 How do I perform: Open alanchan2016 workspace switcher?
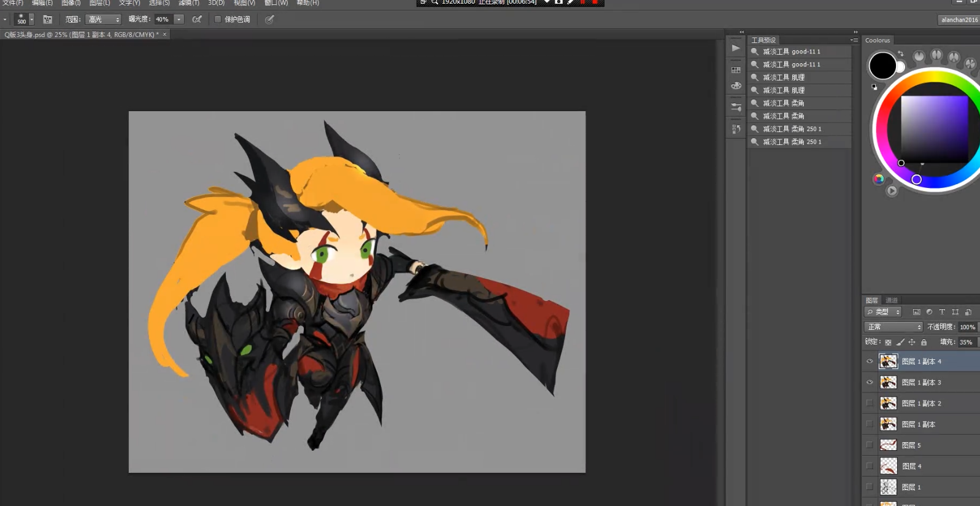[x=959, y=20]
